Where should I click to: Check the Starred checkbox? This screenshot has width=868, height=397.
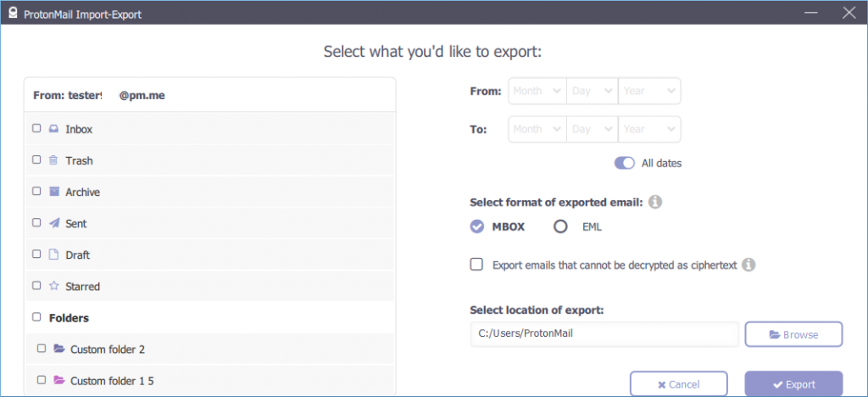click(36, 286)
